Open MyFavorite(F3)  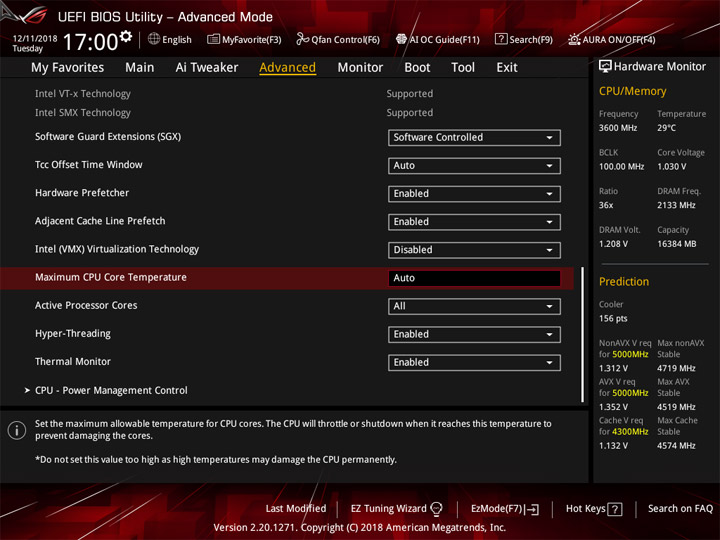(x=244, y=39)
